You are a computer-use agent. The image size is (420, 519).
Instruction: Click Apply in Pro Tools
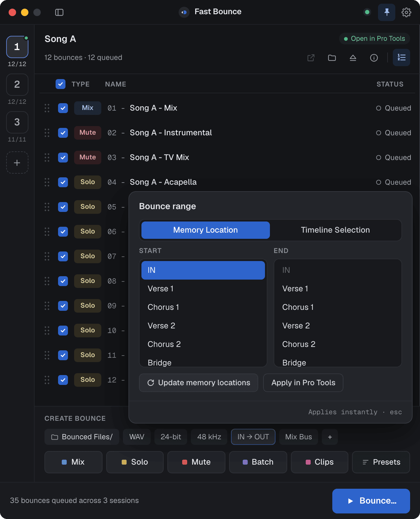point(303,383)
